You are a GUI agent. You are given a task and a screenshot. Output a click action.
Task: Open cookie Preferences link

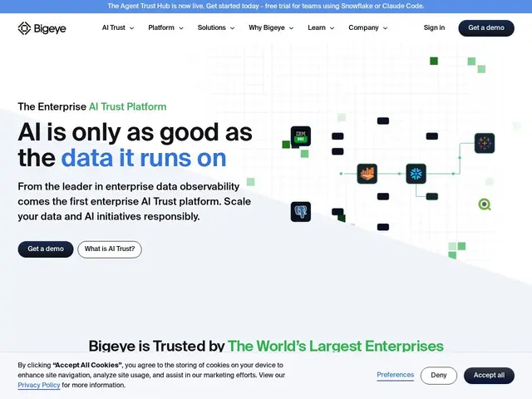(x=396, y=375)
